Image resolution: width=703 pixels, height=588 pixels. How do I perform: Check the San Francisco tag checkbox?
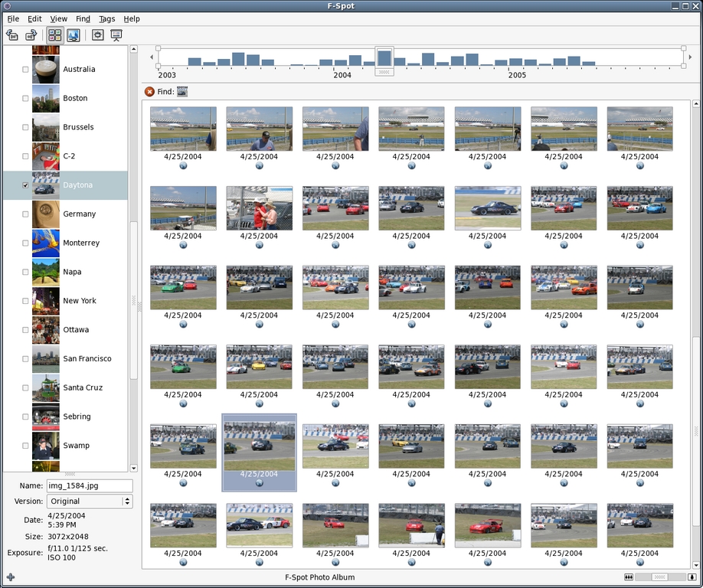tap(25, 359)
